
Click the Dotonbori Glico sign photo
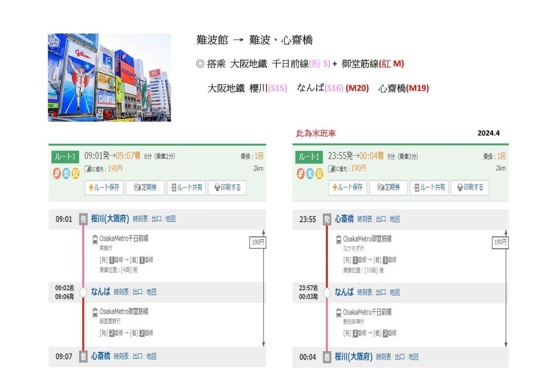(109, 77)
